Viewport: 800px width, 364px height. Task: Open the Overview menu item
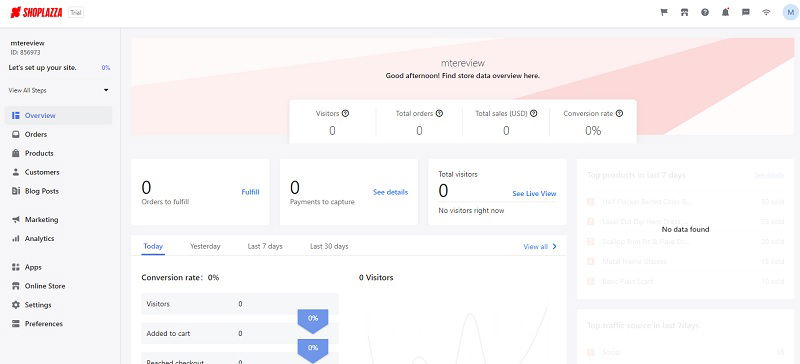[58, 115]
